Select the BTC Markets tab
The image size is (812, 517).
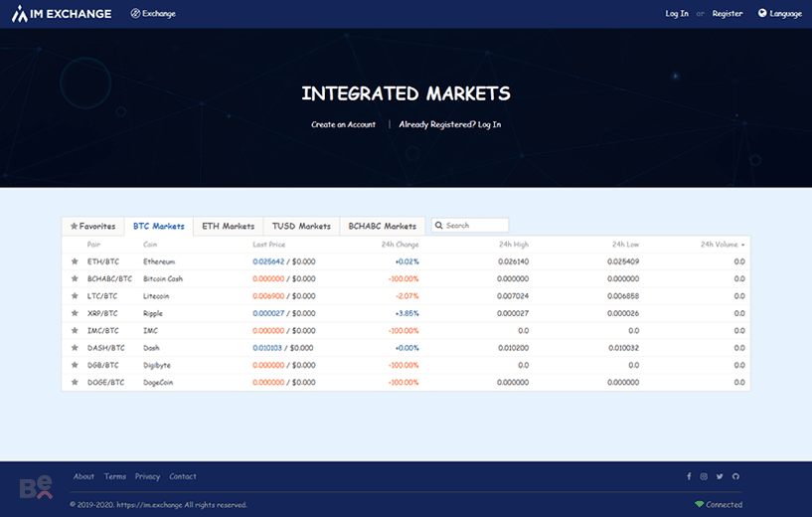click(158, 226)
